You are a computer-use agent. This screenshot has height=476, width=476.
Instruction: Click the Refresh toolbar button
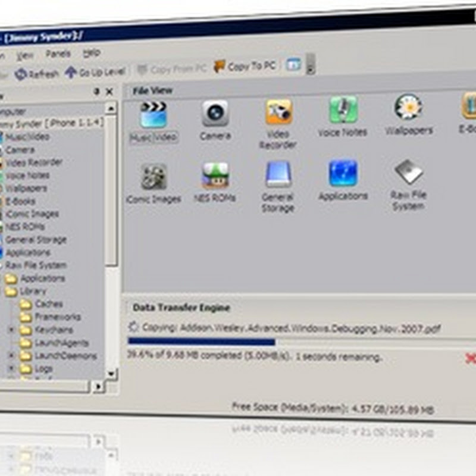[x=37, y=74]
